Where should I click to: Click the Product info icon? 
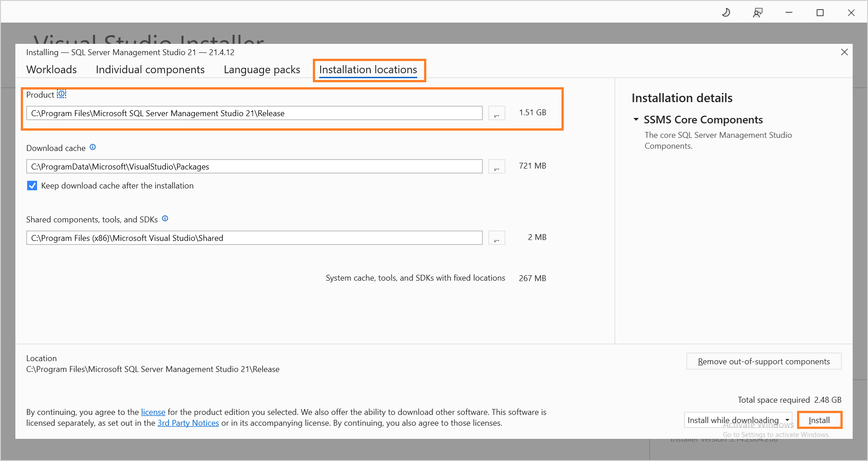point(61,94)
